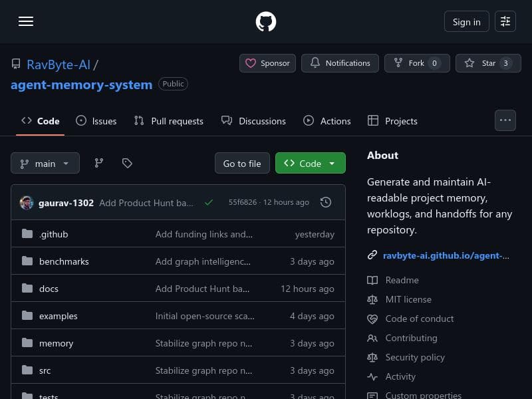The height and width of the screenshot is (399, 532).
Task: Open the memory folder
Action: click(x=57, y=343)
